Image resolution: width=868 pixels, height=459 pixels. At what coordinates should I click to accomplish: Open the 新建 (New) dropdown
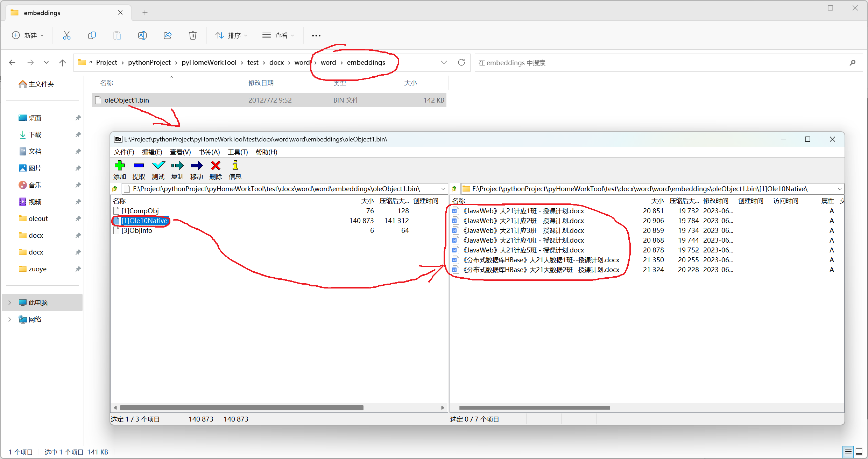coord(28,35)
